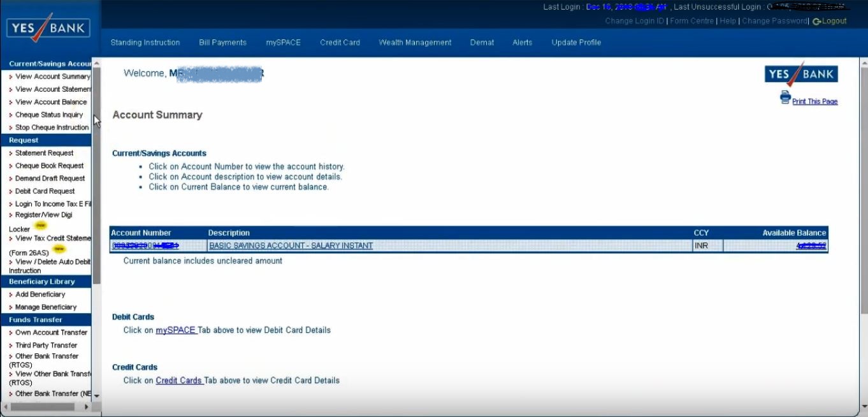This screenshot has height=417, width=868.
Task: Click the printer icon beside Print This Page
Action: point(785,97)
